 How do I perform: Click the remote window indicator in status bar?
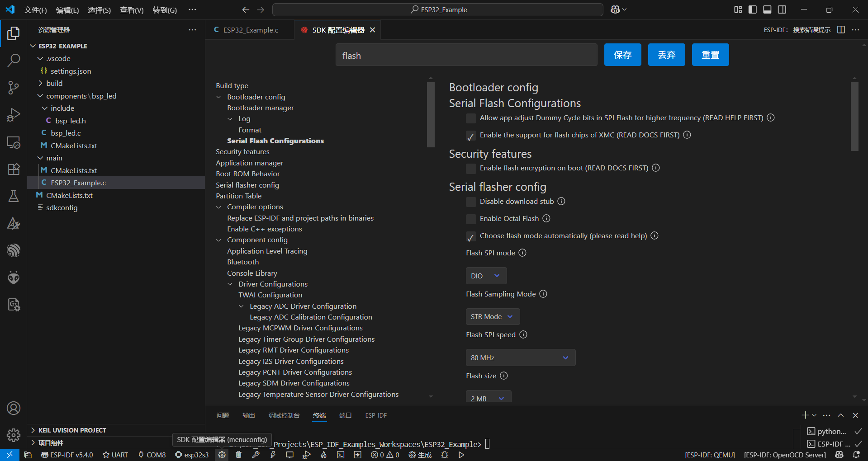tap(9, 455)
